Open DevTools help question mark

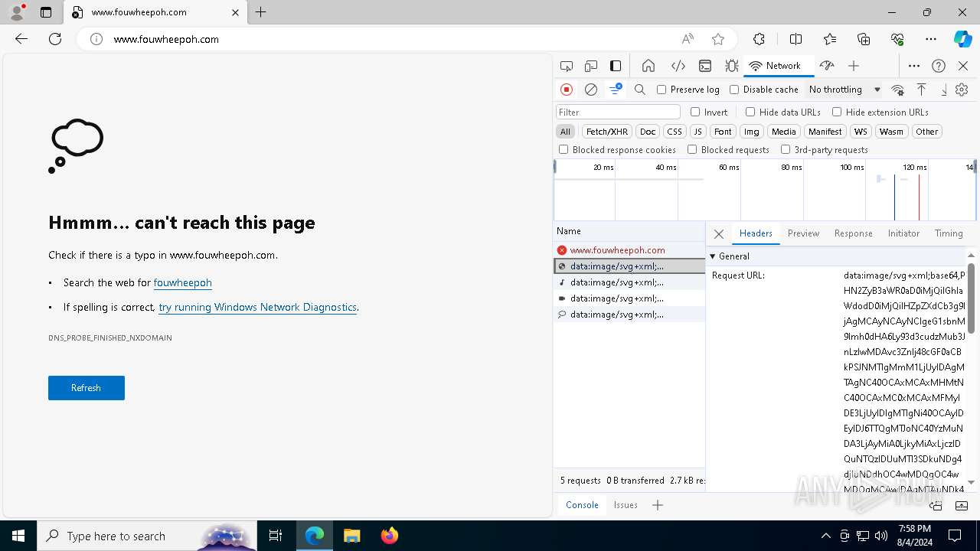pos(939,66)
